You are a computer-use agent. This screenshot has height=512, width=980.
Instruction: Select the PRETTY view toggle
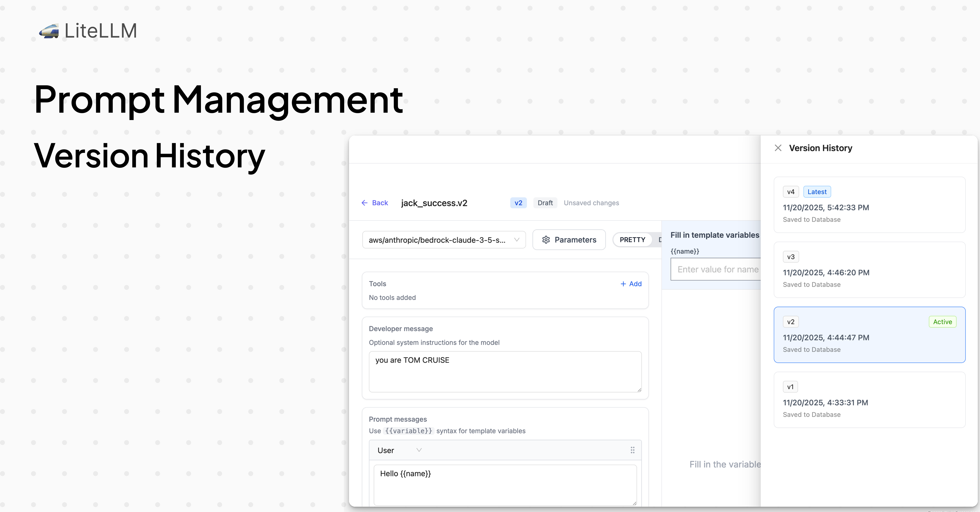point(632,240)
